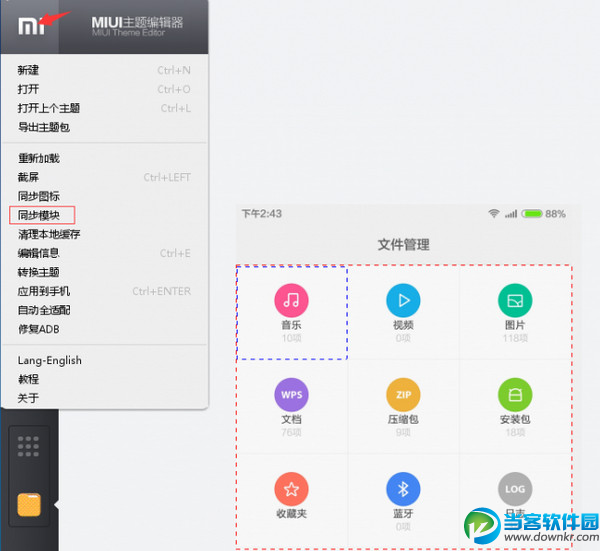Select 重新加载 (Reload) menu entry
This screenshot has width=600, height=551.
[39, 158]
